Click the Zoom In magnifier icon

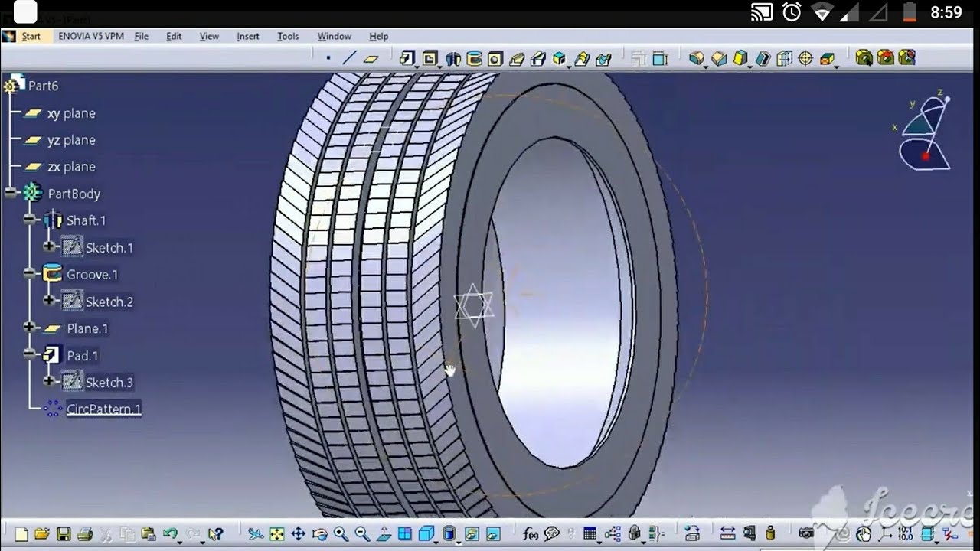[x=341, y=534]
